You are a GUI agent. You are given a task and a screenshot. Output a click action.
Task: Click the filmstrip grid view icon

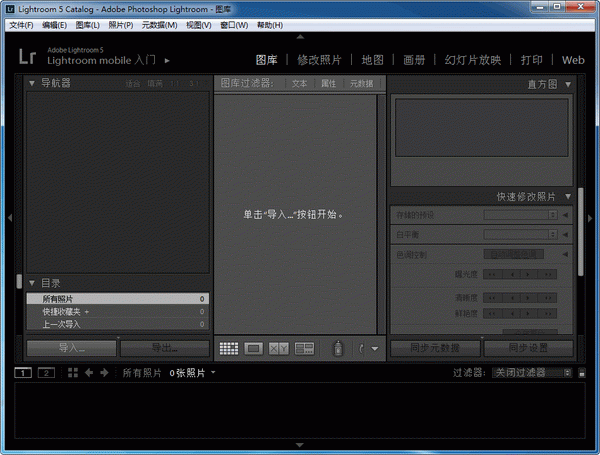click(x=73, y=372)
